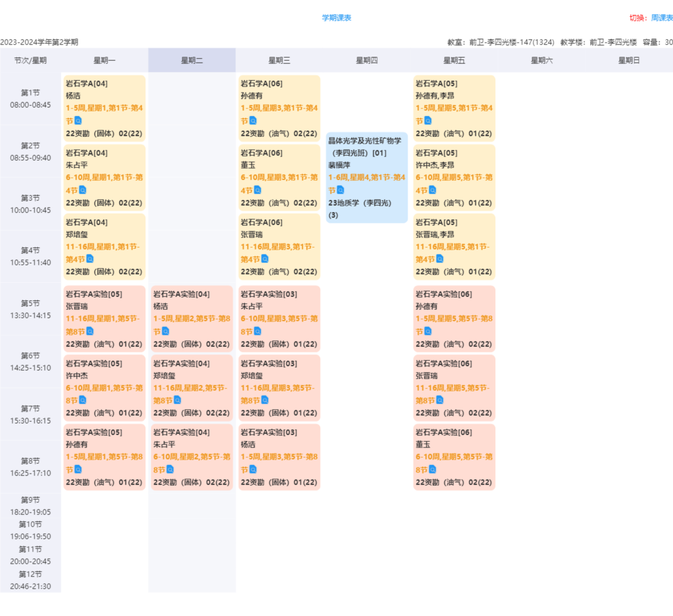This screenshot has width=673, height=616.
Task: Click detail icon in 郑培玺's Wednesday 岩石学A实验[03] card
Action: tap(265, 400)
